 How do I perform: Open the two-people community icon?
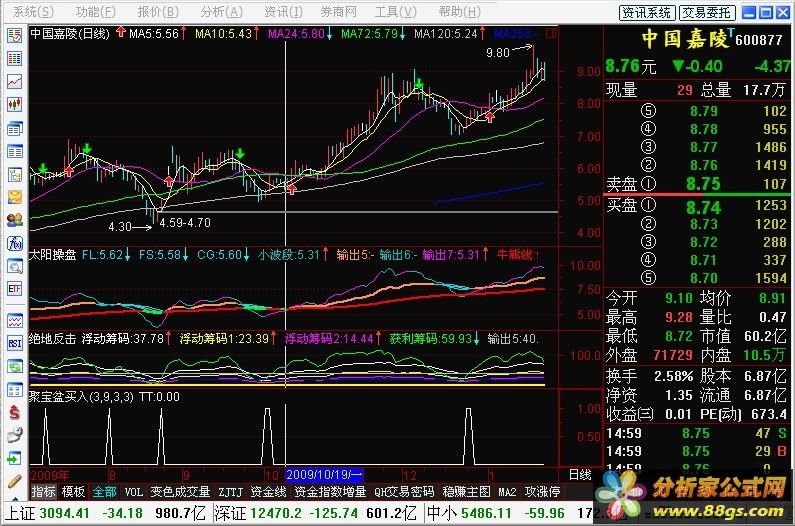[14, 220]
